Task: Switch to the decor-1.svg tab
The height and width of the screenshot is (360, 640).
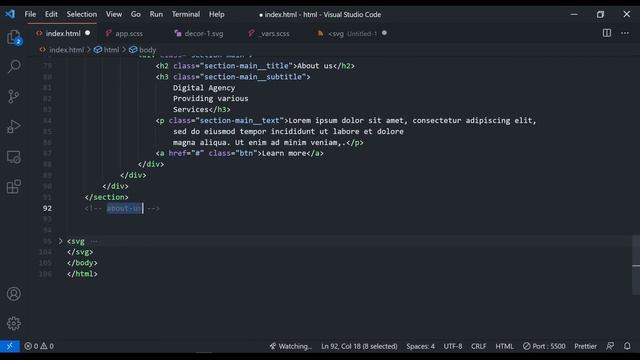Action: coord(204,33)
